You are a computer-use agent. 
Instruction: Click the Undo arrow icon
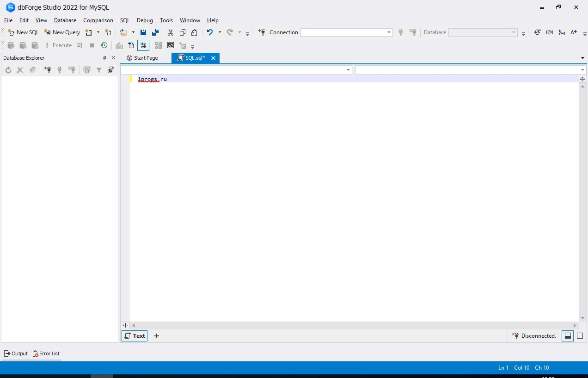(x=210, y=32)
